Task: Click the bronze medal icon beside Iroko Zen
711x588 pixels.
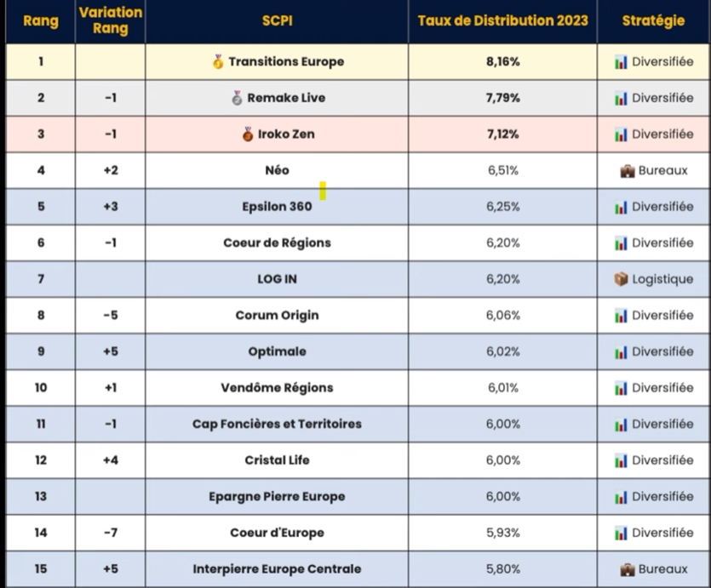Action: pyautogui.click(x=248, y=134)
